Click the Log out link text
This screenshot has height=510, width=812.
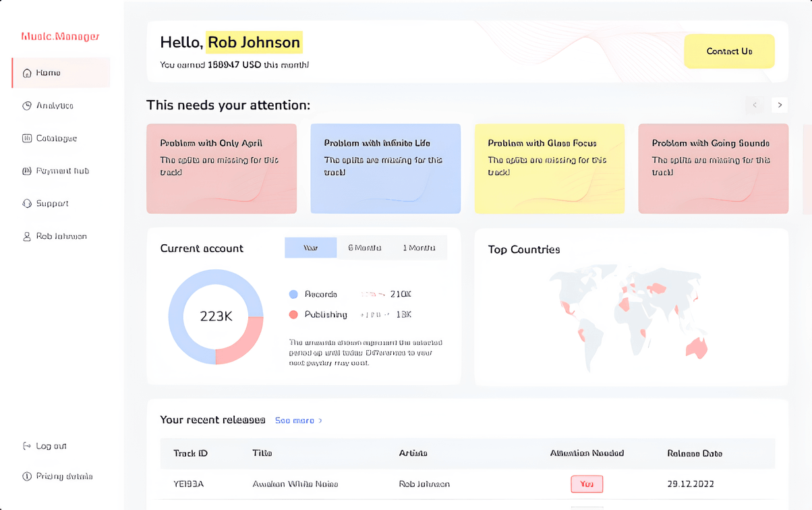(x=51, y=446)
